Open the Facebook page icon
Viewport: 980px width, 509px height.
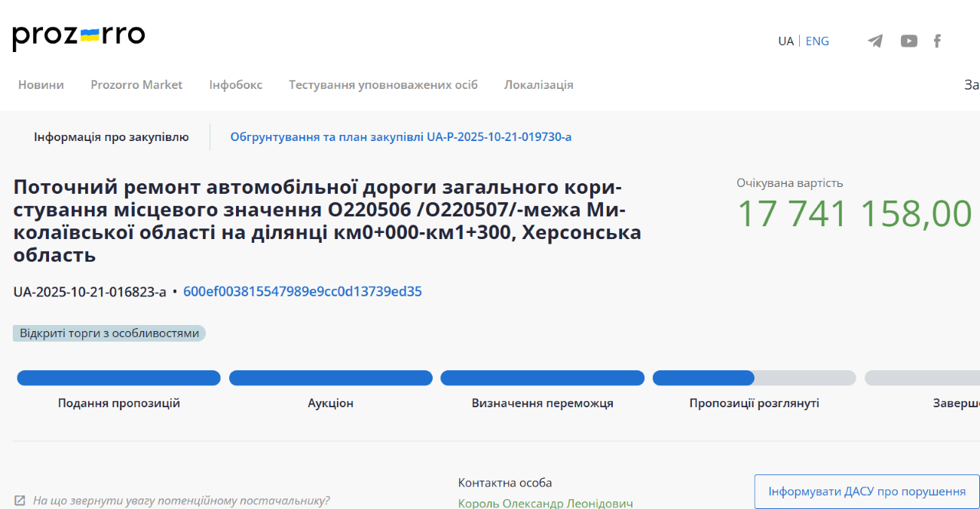937,41
